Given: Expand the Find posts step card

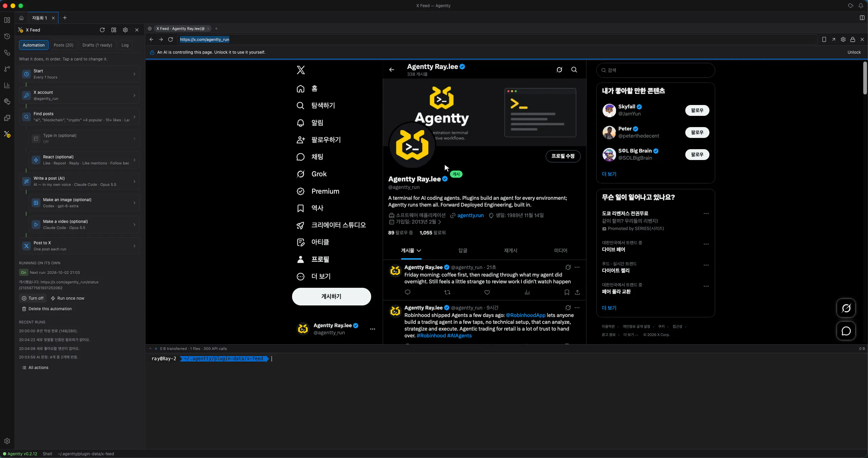Looking at the screenshot, I should tap(79, 117).
